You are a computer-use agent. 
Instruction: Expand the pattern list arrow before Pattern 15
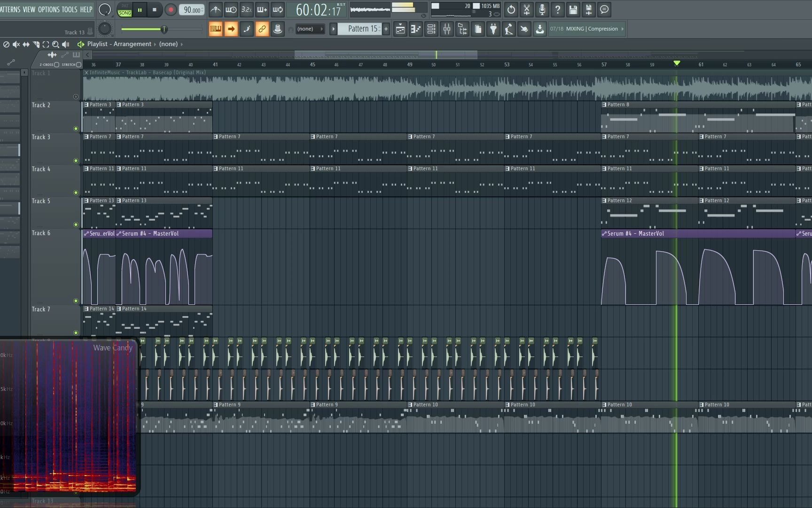[333, 29]
